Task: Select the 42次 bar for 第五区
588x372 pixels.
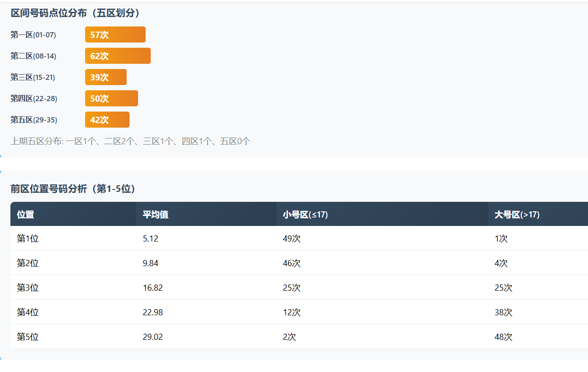Action: coord(107,120)
